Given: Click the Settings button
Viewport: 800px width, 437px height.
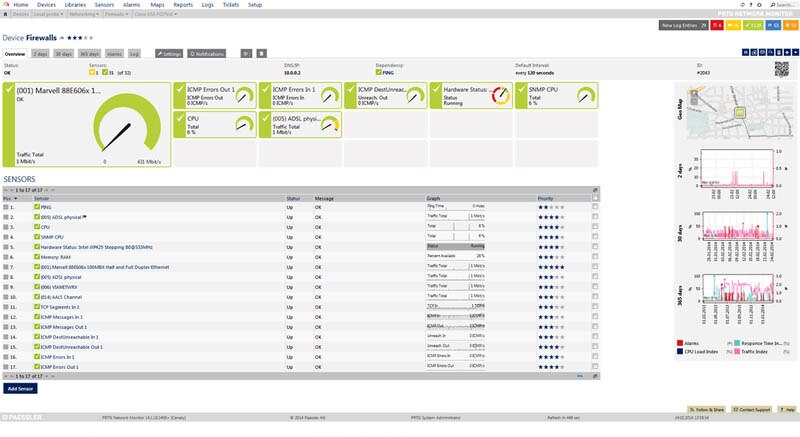Looking at the screenshot, I should click(x=169, y=54).
